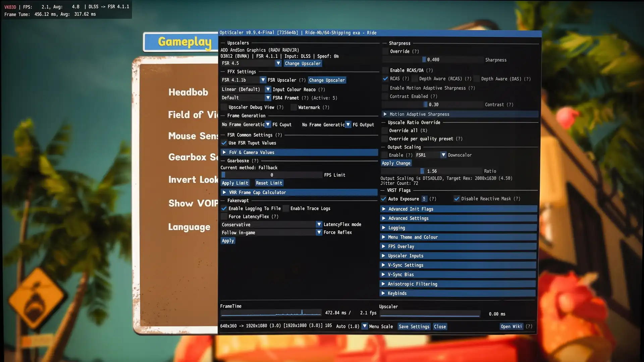Open the LatencyFlex mode dropdown arrow
The height and width of the screenshot is (362, 644).
[319, 224]
